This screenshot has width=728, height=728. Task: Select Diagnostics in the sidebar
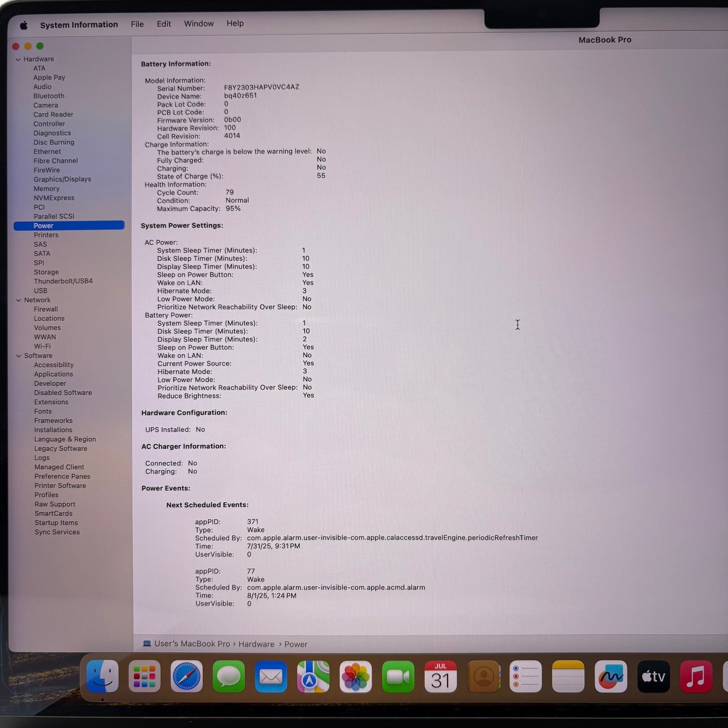click(x=52, y=133)
